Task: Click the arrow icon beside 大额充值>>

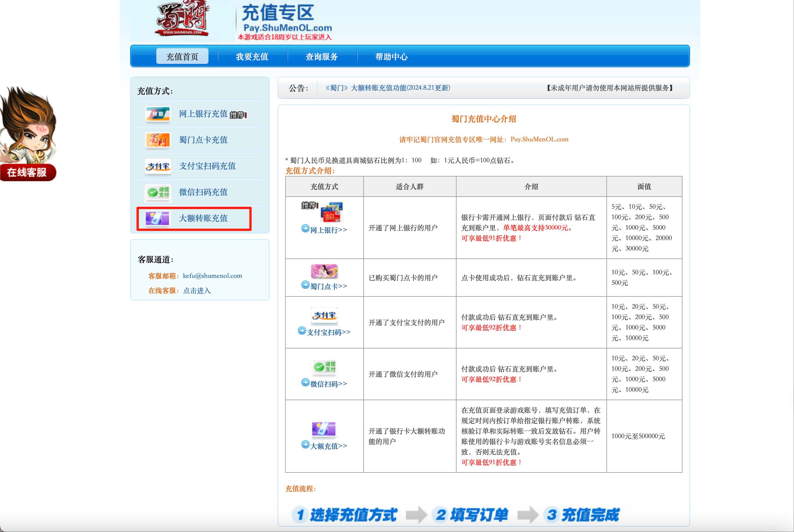Action: tap(306, 445)
